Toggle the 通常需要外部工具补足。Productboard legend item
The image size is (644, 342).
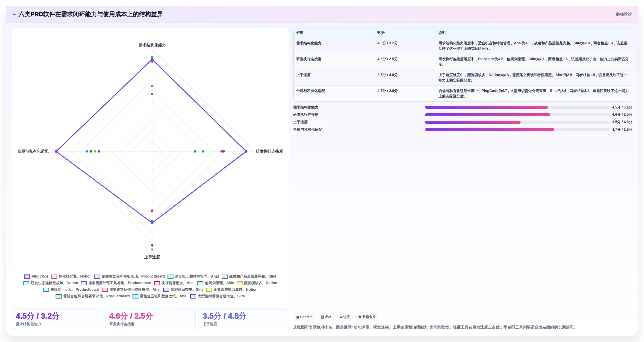[116, 283]
